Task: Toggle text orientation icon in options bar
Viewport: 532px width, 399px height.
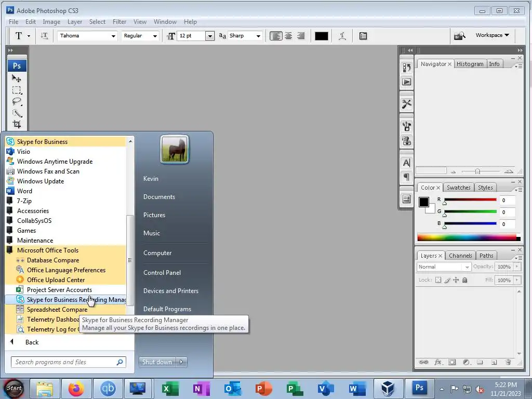Action: coord(44,36)
